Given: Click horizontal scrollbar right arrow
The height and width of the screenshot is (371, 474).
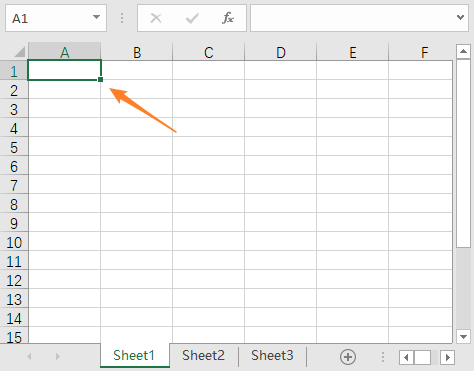Looking at the screenshot, I should pos(447,357).
